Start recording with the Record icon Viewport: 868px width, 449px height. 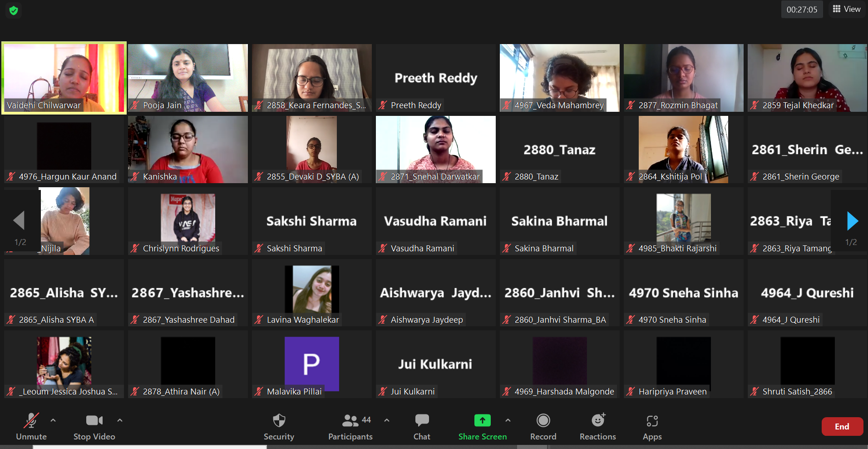[543, 421]
